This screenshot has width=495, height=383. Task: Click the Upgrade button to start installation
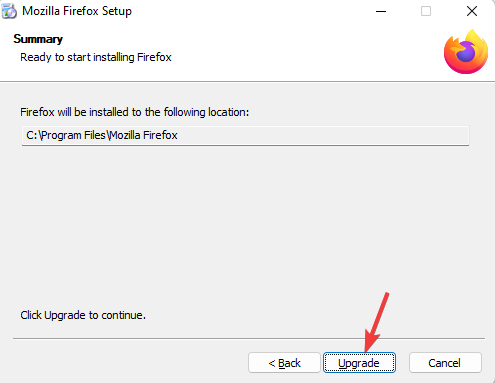pyautogui.click(x=359, y=363)
